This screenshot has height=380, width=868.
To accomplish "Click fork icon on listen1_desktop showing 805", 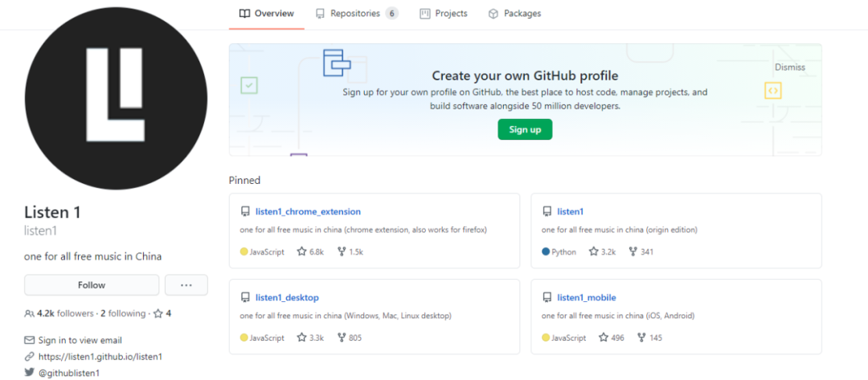I will (x=342, y=337).
